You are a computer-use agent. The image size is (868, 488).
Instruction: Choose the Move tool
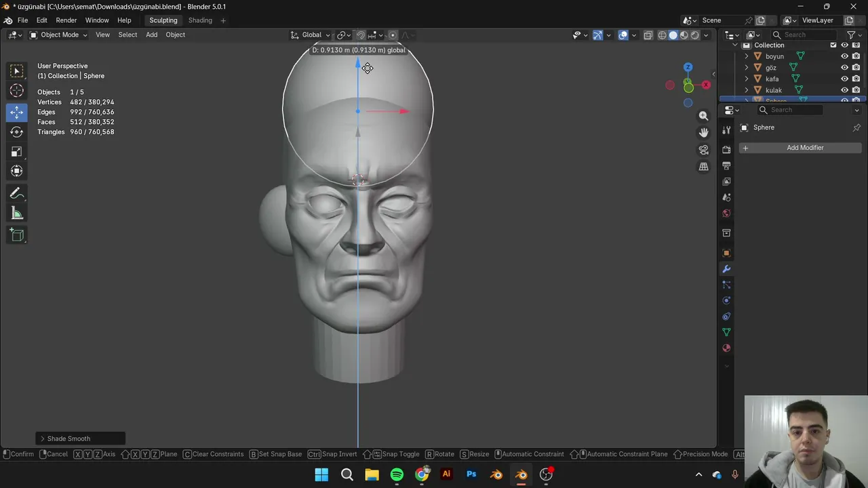tap(17, 112)
